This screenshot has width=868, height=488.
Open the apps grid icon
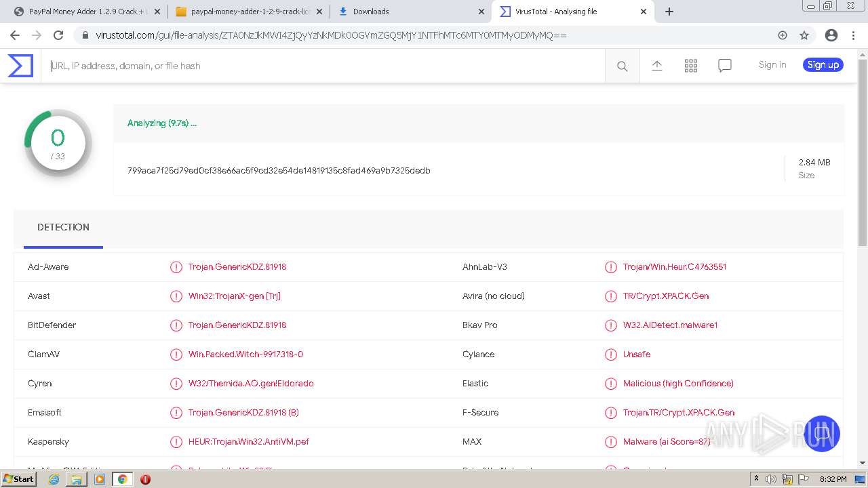690,65
